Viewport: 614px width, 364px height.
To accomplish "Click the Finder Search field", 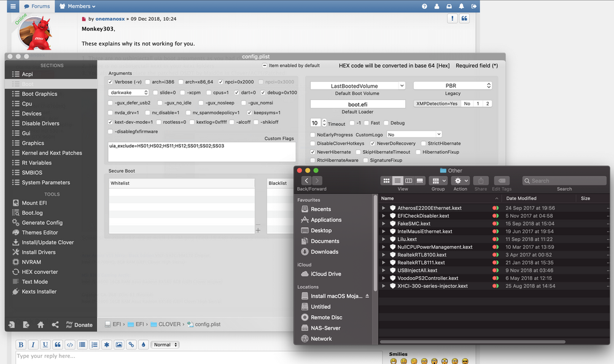I will click(564, 180).
